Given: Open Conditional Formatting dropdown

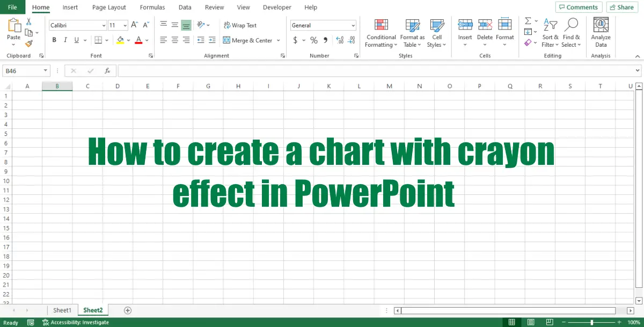Looking at the screenshot, I should coord(381,33).
